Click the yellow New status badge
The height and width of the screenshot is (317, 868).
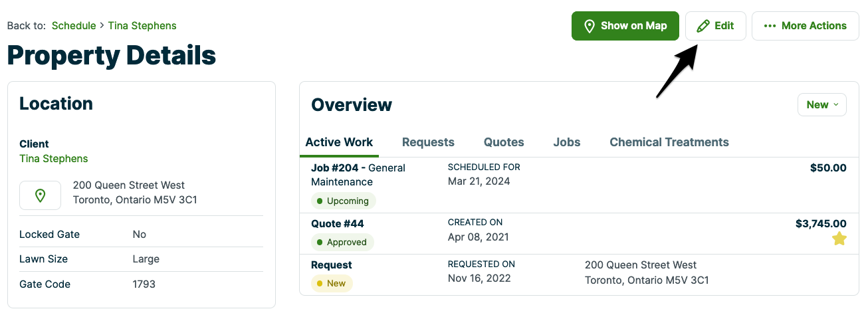[332, 283]
